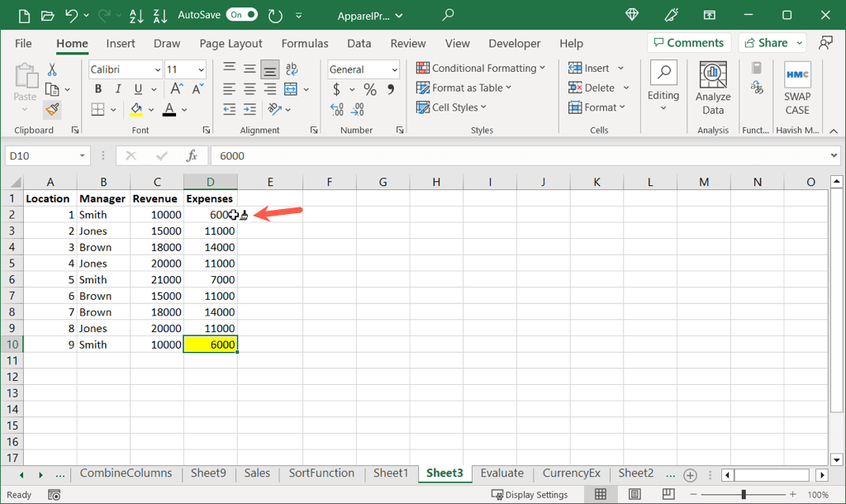The width and height of the screenshot is (846, 504).
Task: Click the Merge & Center icon
Action: coord(291,89)
